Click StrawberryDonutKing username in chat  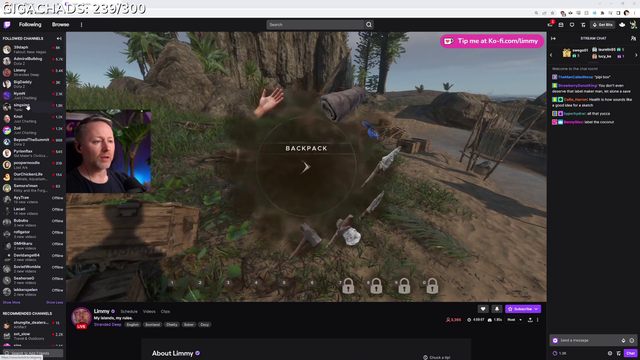(577, 86)
